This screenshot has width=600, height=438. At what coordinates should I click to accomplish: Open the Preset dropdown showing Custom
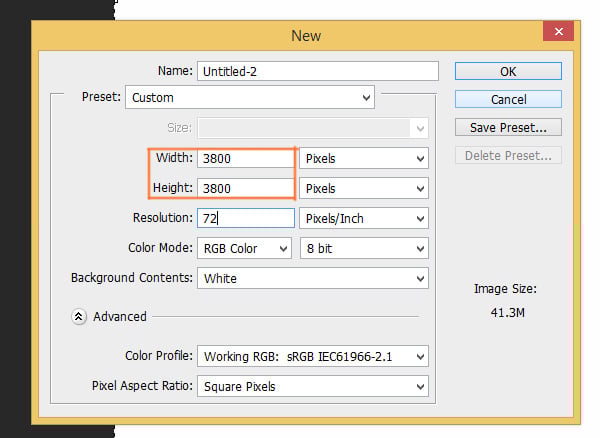point(250,98)
